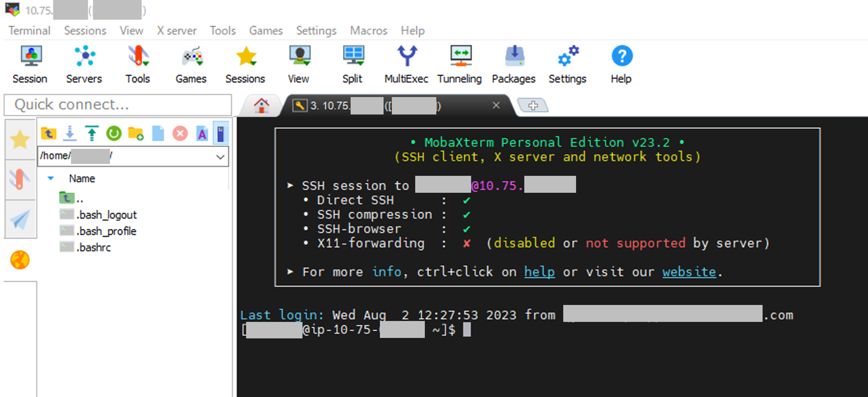Screen dimensions: 868x397
Task: Collapse the Name column tree arrow
Action: pos(51,178)
